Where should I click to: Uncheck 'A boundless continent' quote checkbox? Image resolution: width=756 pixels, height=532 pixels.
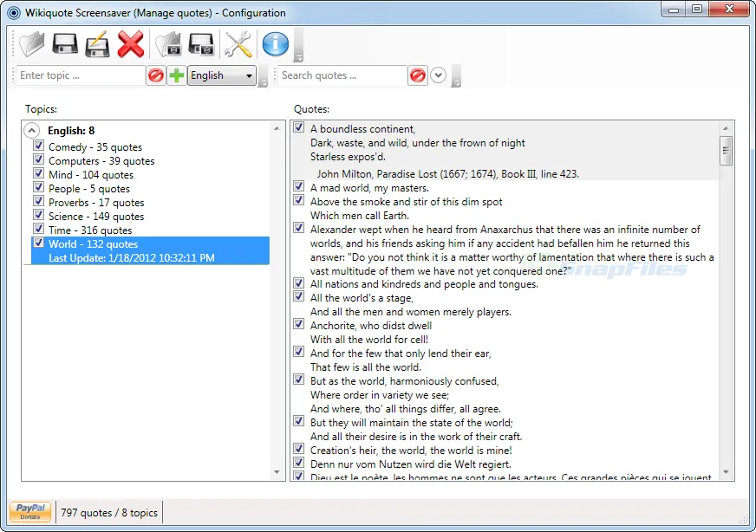click(x=299, y=127)
